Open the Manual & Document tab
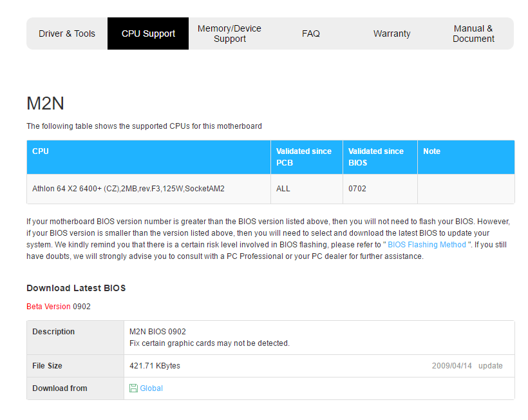528x420 pixels. [473, 33]
